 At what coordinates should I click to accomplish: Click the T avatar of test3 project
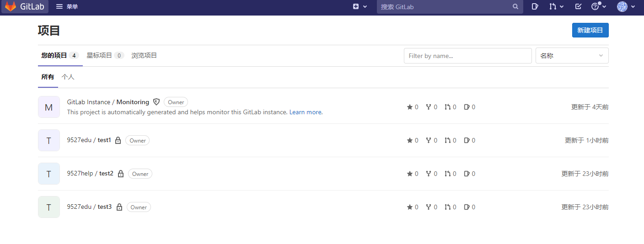[49, 207]
